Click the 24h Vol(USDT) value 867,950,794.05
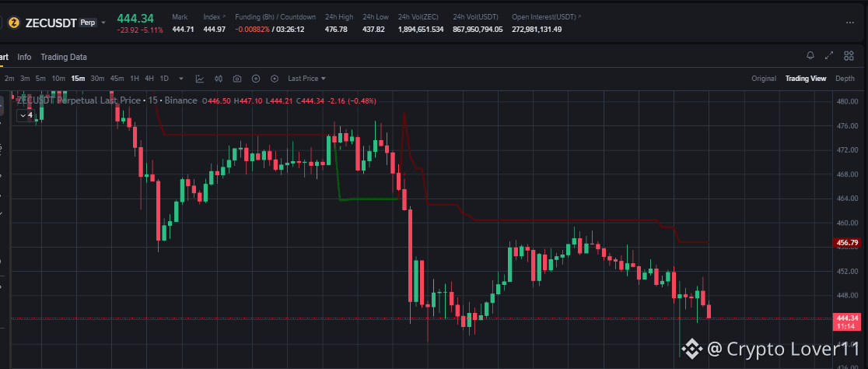 (478, 30)
